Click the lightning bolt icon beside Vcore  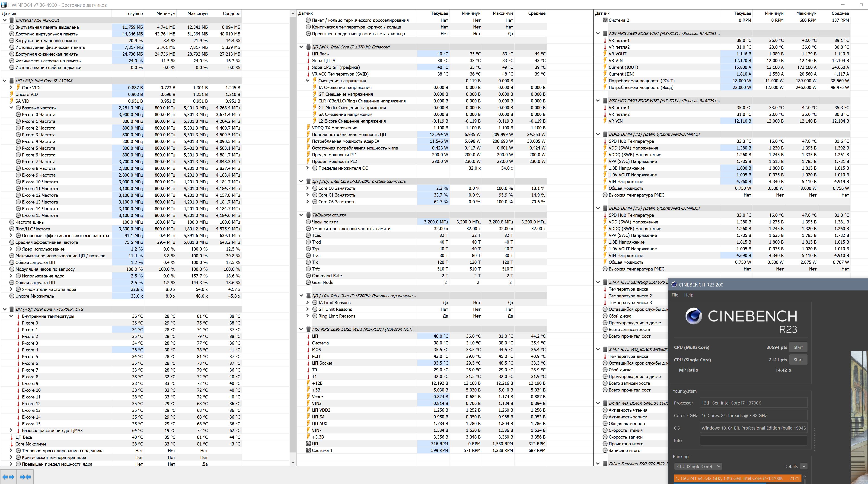point(308,397)
